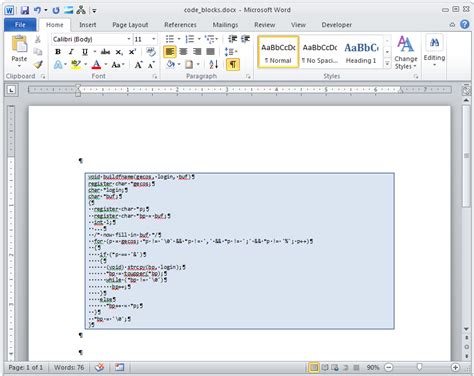Open the Font dialog launcher
The width and height of the screenshot is (474, 376).
tap(155, 76)
